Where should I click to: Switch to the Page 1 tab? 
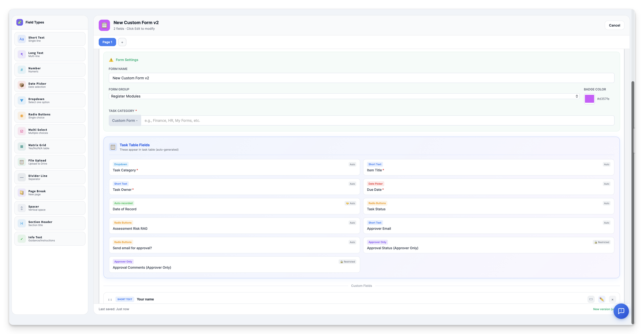[x=107, y=42]
